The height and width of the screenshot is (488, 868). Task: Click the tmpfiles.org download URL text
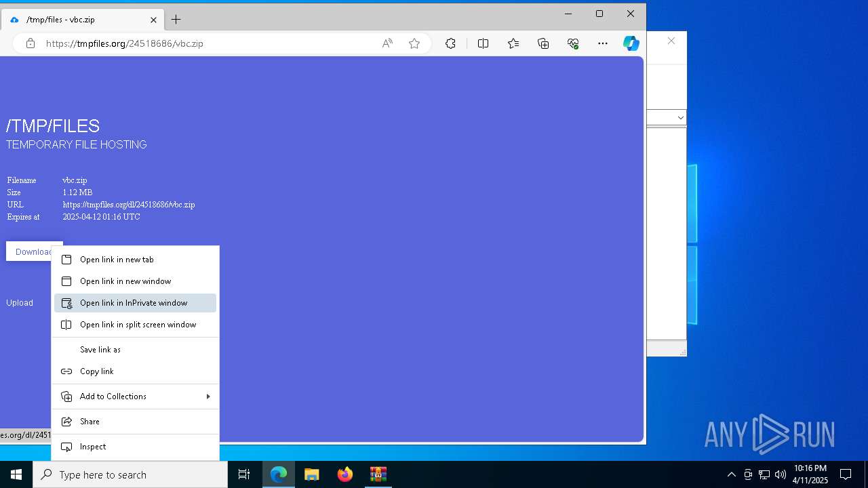coord(129,205)
